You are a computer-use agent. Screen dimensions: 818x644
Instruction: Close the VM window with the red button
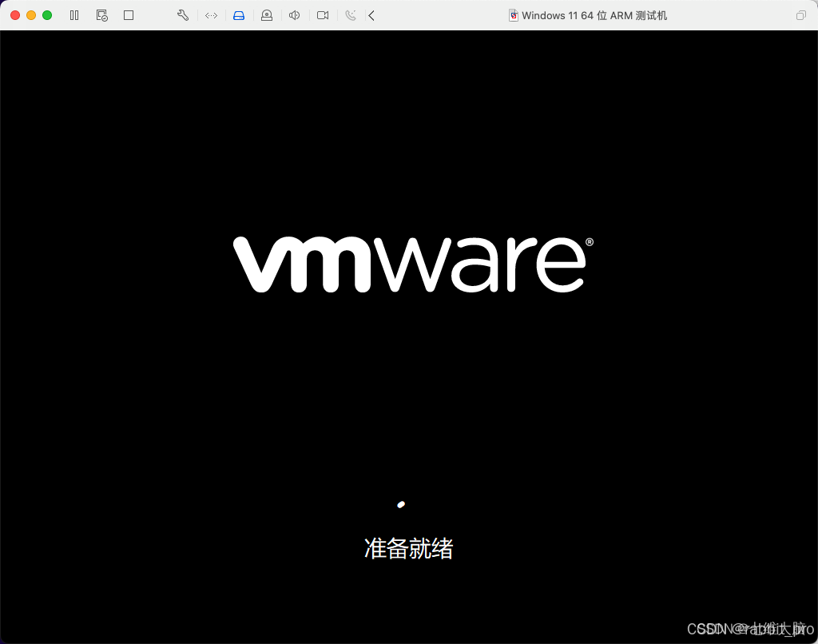(15, 15)
